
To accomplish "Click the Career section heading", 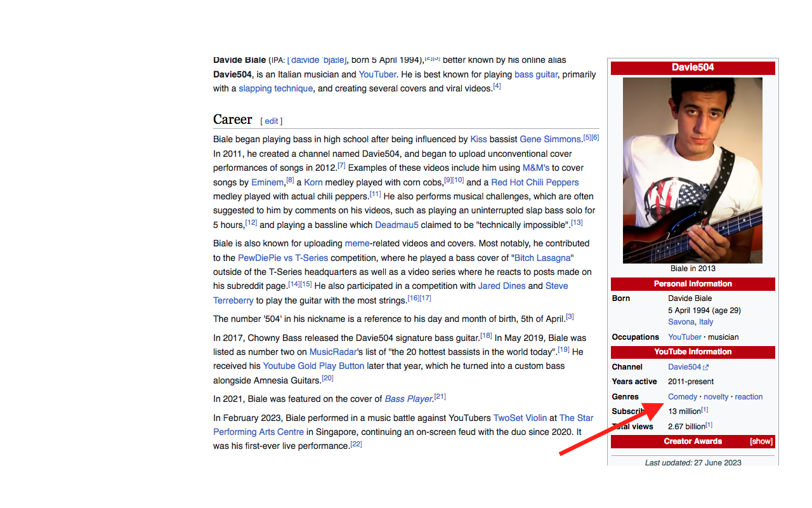I will coord(233,119).
